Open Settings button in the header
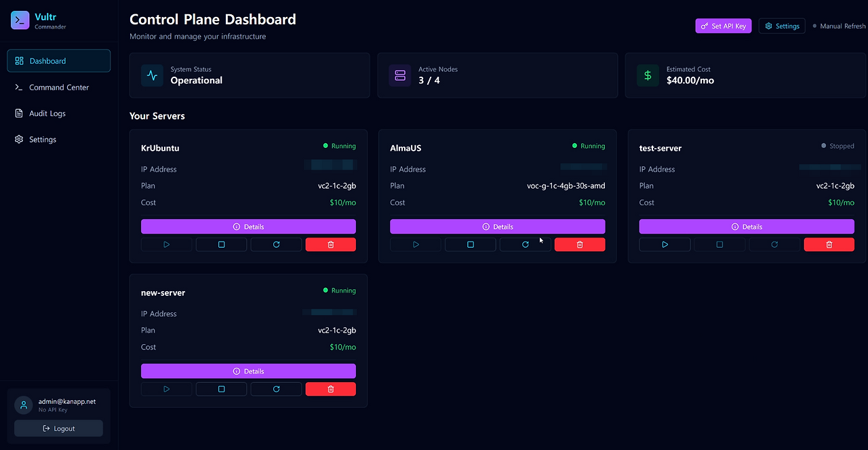The height and width of the screenshot is (450, 868). point(782,26)
